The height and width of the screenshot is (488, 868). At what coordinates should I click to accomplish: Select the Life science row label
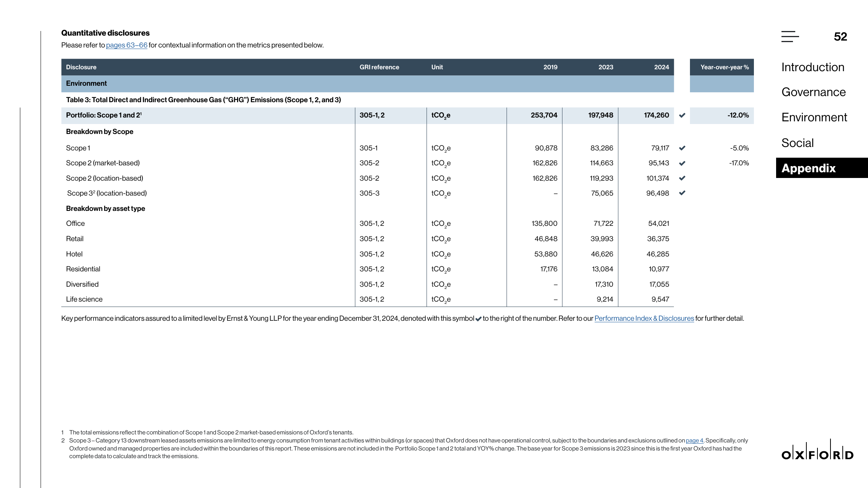tap(84, 299)
